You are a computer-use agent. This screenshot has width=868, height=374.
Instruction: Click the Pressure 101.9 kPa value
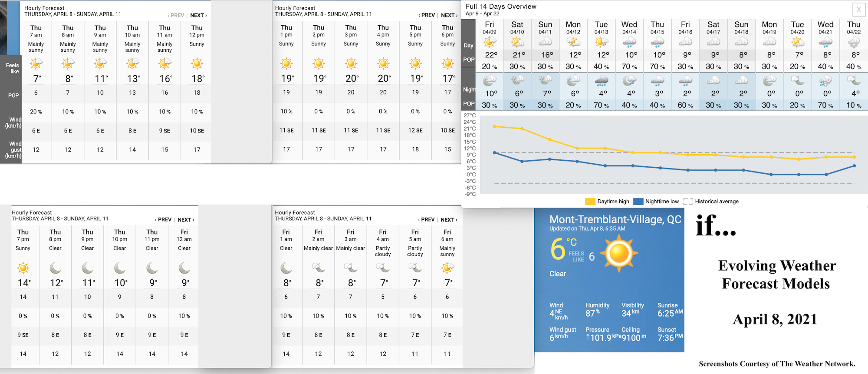coord(603,338)
